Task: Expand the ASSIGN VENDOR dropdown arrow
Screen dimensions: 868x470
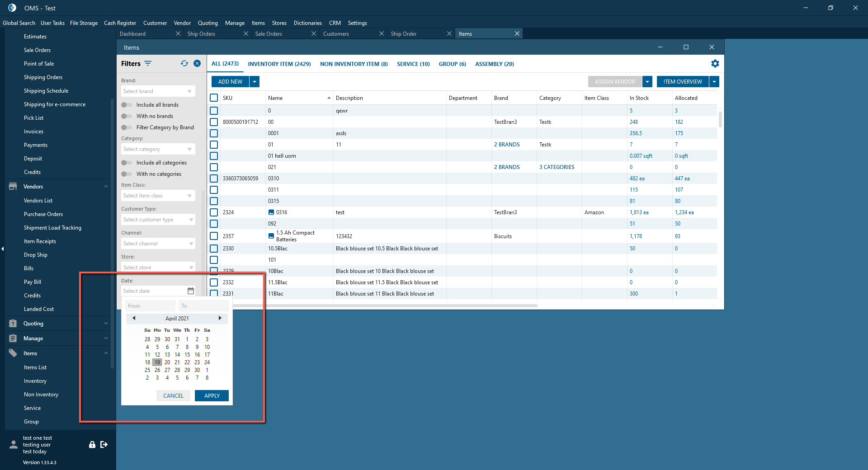Action: 647,82
